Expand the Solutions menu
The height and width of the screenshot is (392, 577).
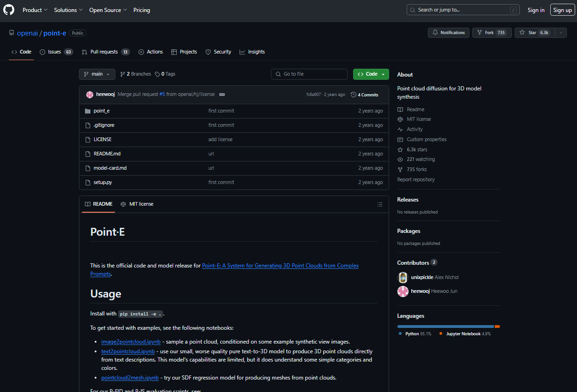(x=68, y=10)
